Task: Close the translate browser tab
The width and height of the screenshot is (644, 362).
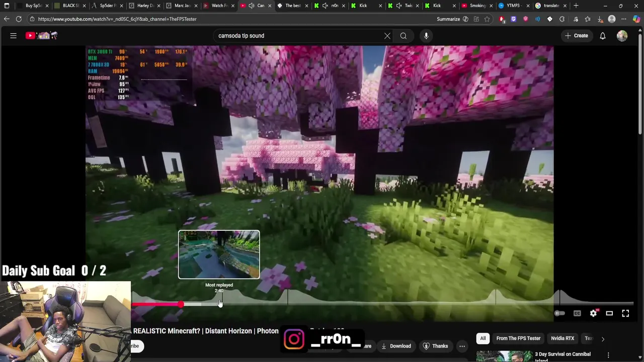Action: (x=565, y=6)
